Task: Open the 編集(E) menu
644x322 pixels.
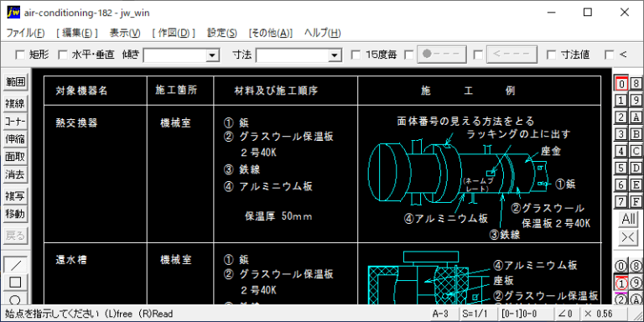Action: pyautogui.click(x=77, y=34)
